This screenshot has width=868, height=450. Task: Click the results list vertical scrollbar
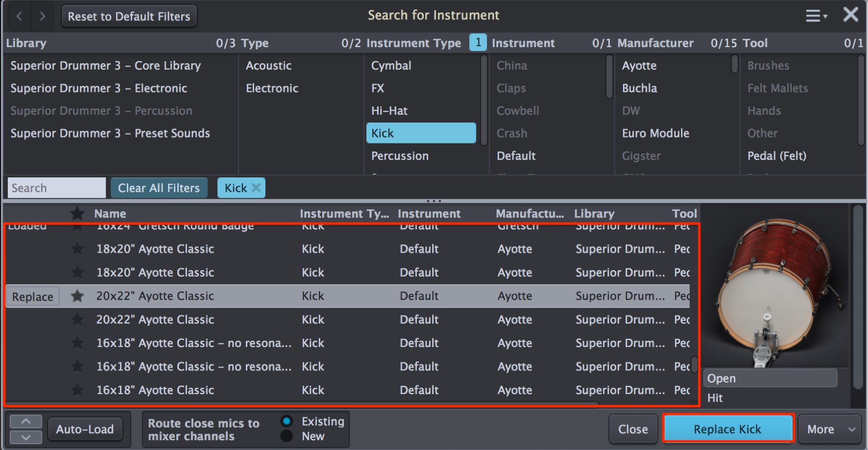[x=694, y=364]
